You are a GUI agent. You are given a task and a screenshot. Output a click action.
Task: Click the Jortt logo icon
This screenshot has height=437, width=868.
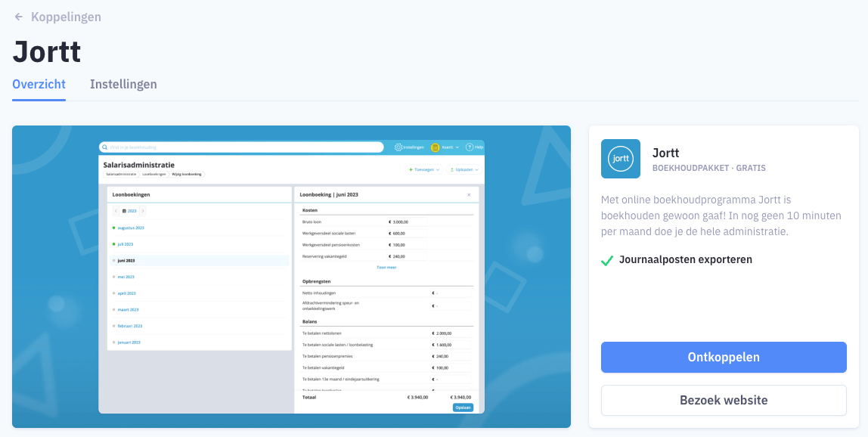621,159
